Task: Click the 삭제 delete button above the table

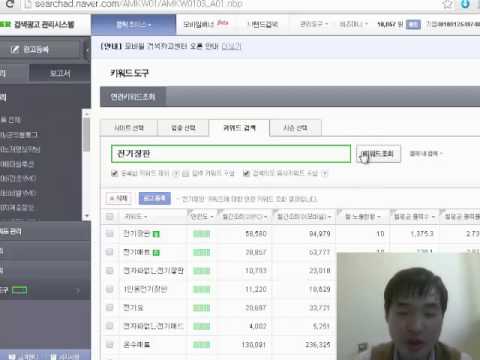Action: [x=119, y=199]
